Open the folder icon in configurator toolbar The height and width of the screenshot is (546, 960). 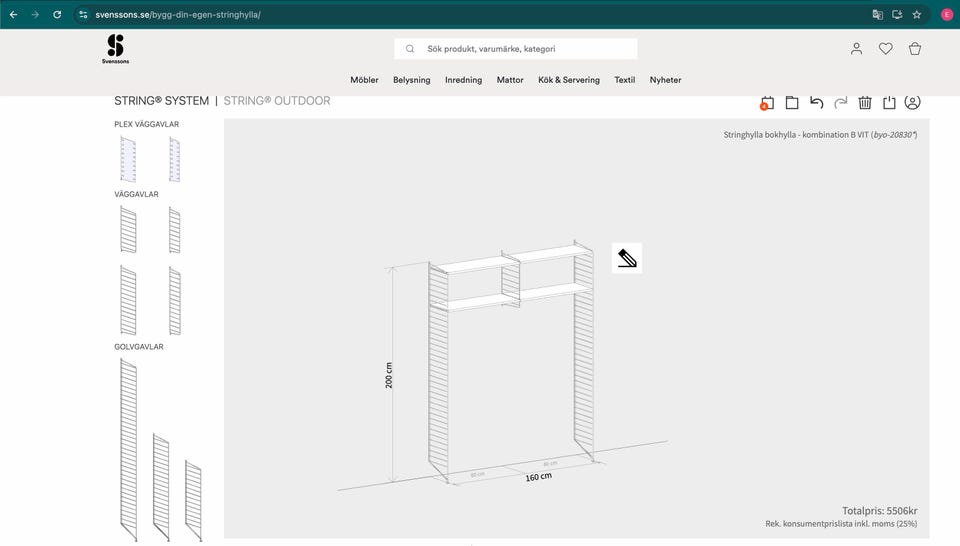(791, 102)
